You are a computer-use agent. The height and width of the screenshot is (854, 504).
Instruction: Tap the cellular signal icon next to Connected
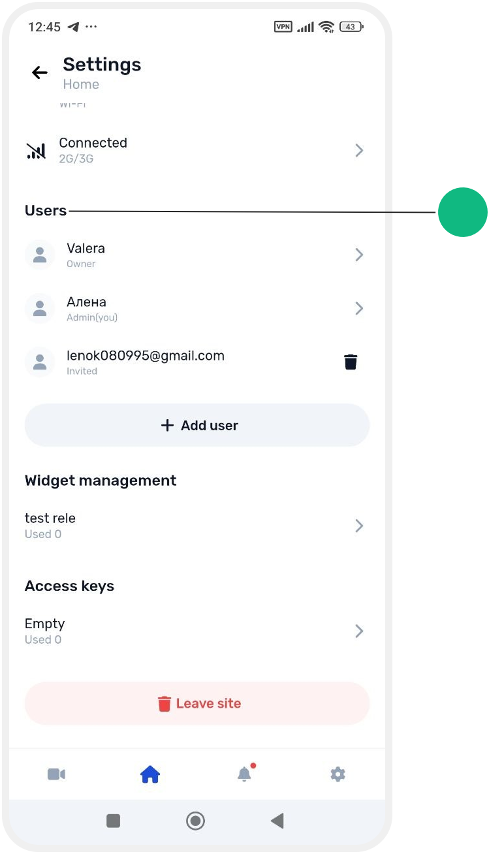36,151
